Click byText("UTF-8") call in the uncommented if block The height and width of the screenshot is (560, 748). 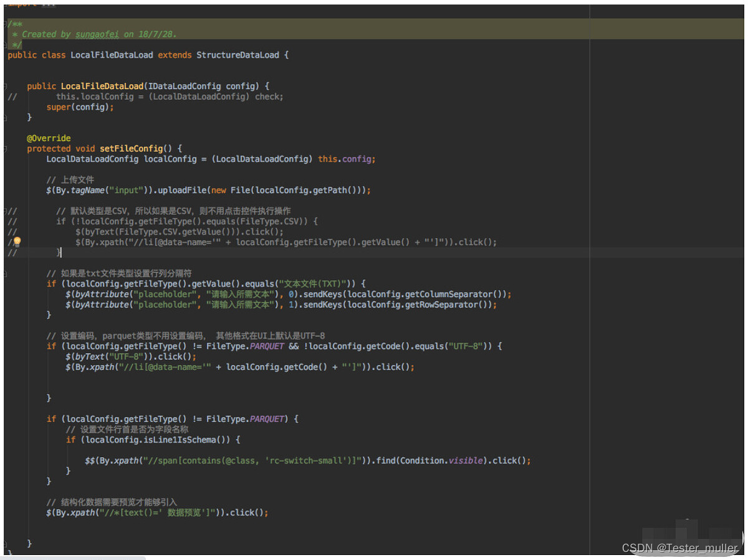click(112, 357)
